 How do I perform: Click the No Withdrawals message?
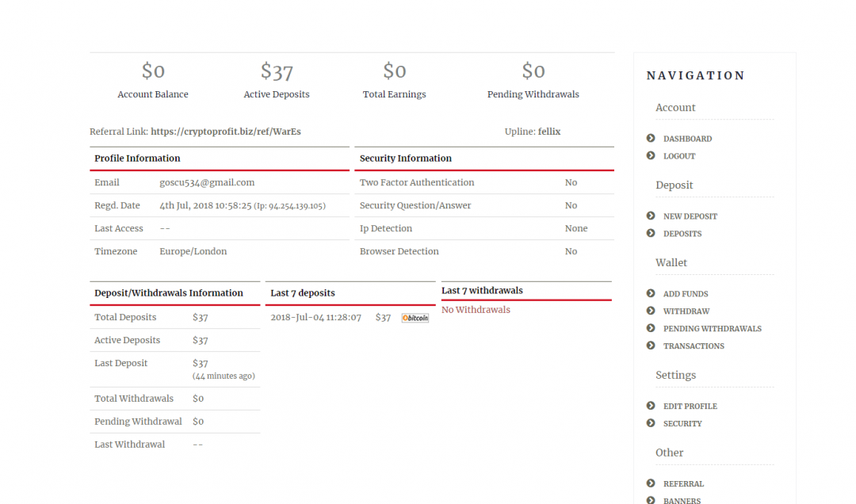point(476,310)
